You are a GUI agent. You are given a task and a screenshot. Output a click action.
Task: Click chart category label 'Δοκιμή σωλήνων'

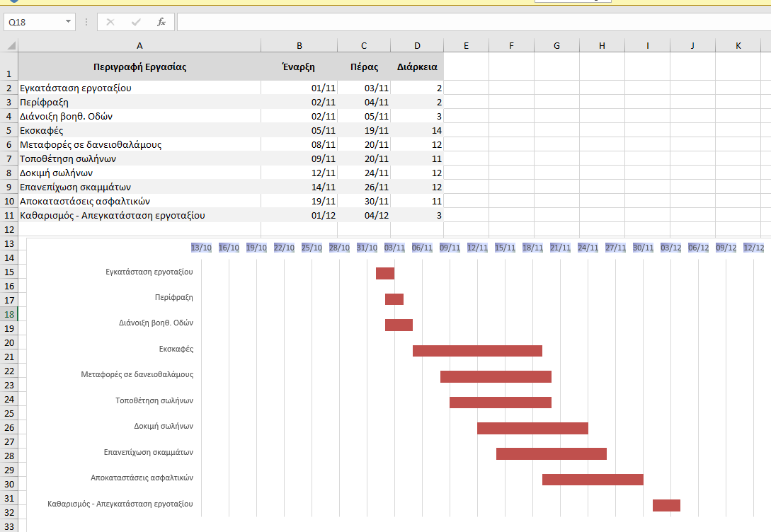click(x=164, y=427)
